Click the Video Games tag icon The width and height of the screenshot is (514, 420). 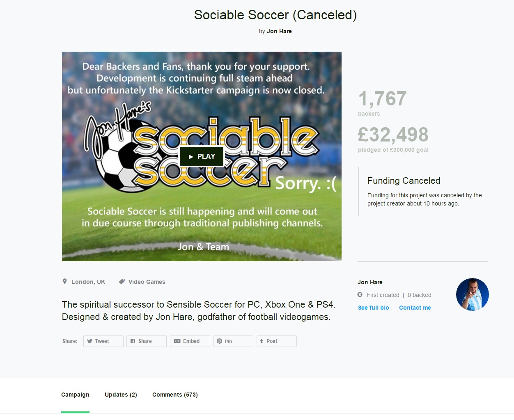click(x=122, y=281)
